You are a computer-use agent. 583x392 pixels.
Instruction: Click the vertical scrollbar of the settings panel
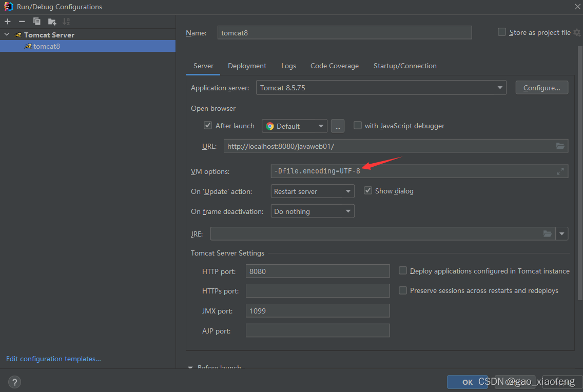click(x=580, y=173)
